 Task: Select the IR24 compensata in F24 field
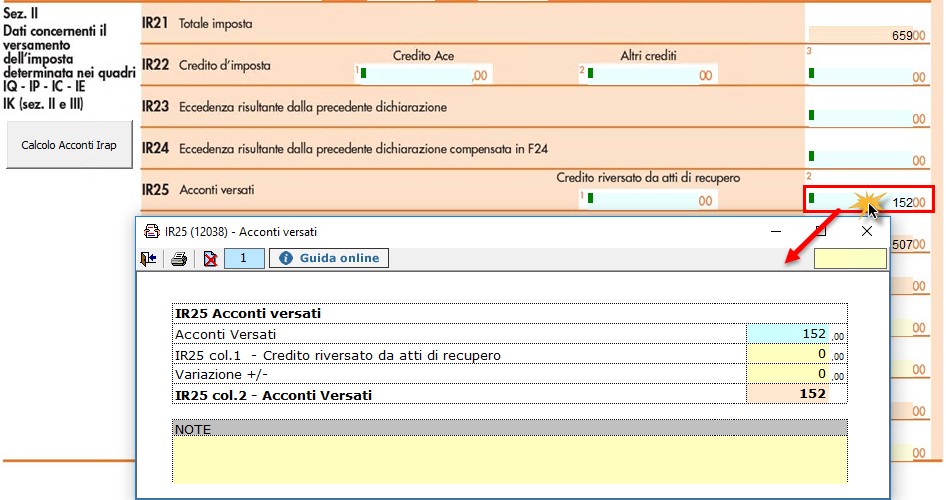point(866,160)
